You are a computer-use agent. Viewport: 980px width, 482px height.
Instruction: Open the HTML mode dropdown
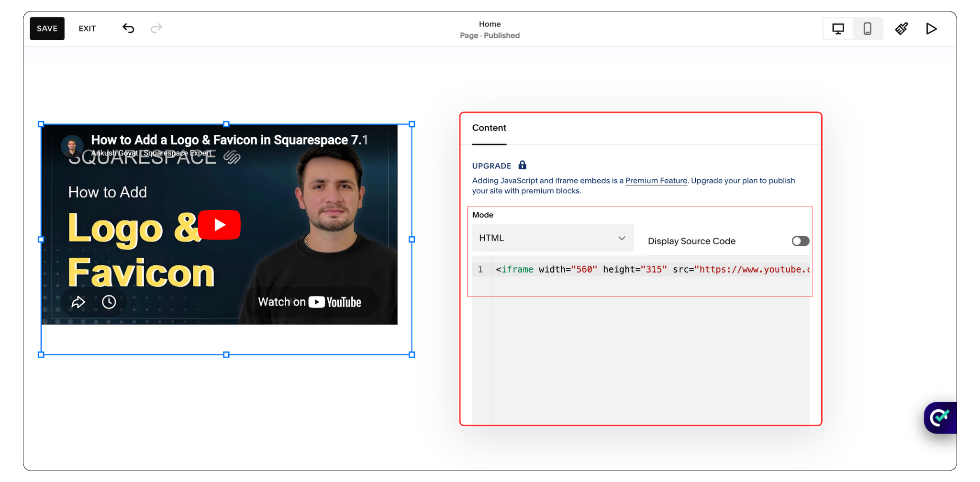553,238
